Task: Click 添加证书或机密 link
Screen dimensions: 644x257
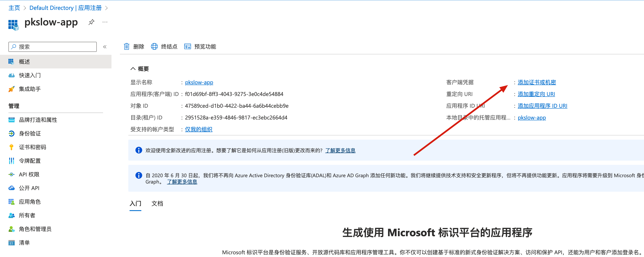Action: [537, 82]
